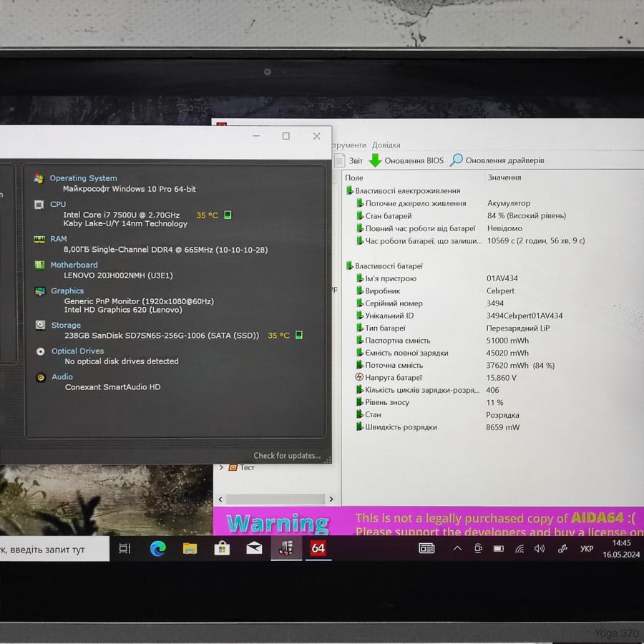644x644 pixels.
Task: Launch Microsoft Edge from the taskbar
Action: pos(157,548)
